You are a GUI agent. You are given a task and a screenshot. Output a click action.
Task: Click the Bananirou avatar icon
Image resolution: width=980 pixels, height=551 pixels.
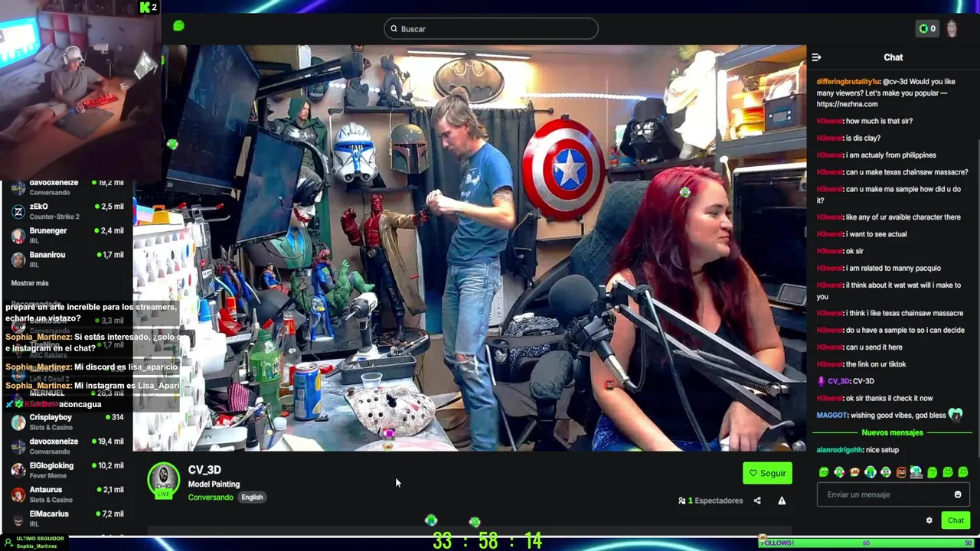click(18, 259)
